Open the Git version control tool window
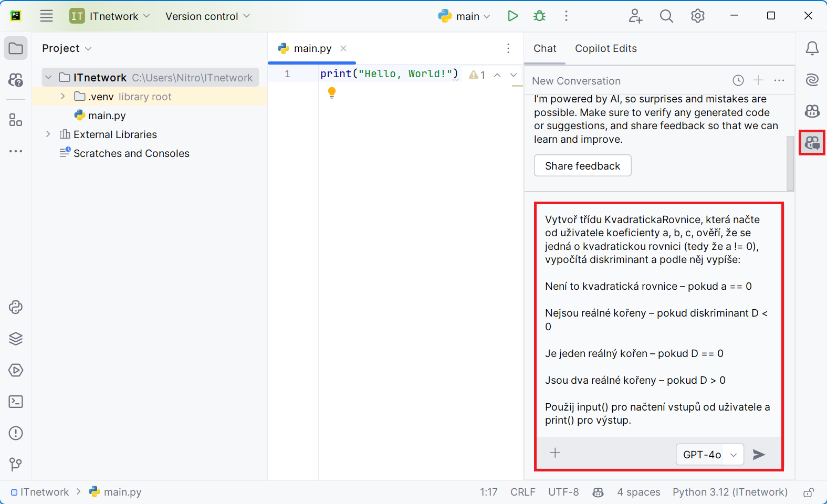 click(x=16, y=464)
